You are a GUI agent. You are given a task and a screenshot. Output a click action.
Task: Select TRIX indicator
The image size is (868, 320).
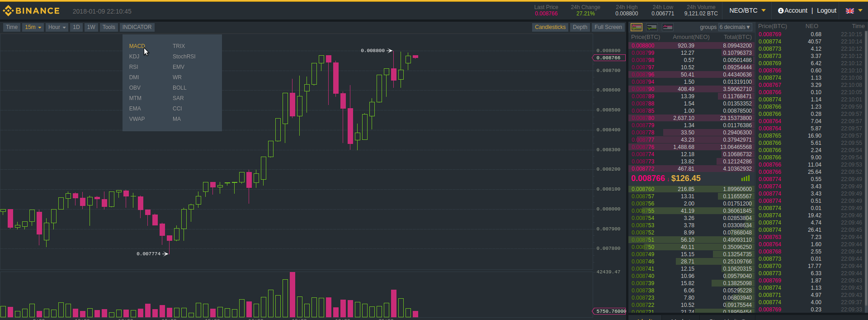(179, 46)
